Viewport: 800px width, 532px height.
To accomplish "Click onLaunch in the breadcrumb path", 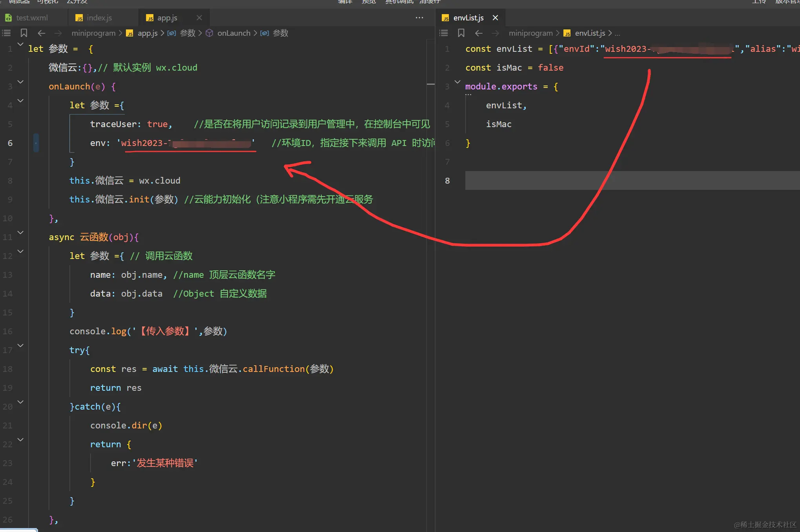I will click(x=233, y=33).
